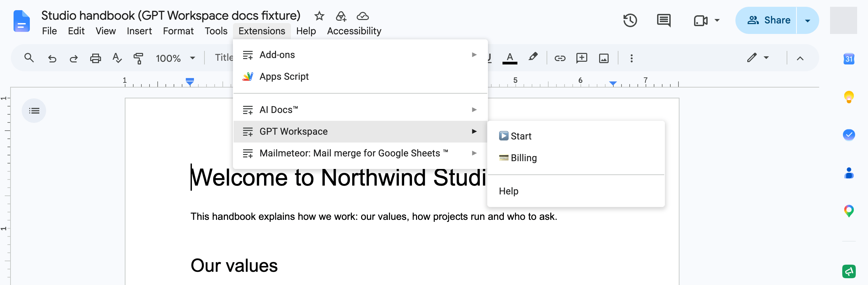Open Billing in GPT Workspace submenu
868x285 pixels.
576,158
